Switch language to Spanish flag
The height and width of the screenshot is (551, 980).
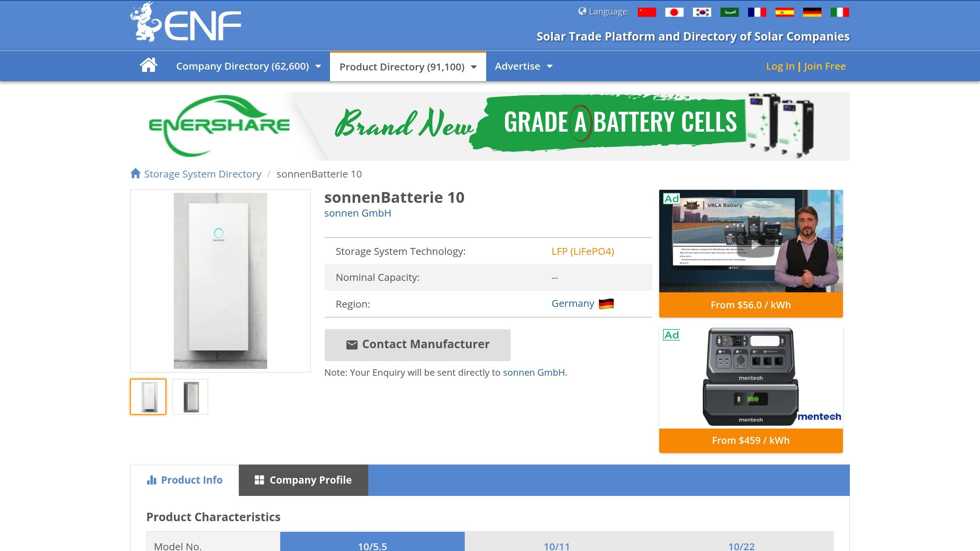coord(784,12)
